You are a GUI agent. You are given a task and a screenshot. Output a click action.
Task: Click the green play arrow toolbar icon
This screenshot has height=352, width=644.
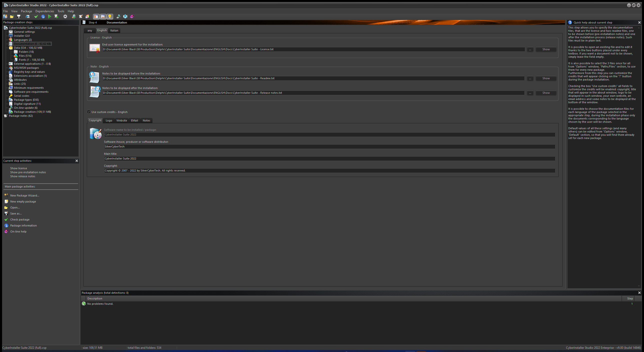pos(49,16)
